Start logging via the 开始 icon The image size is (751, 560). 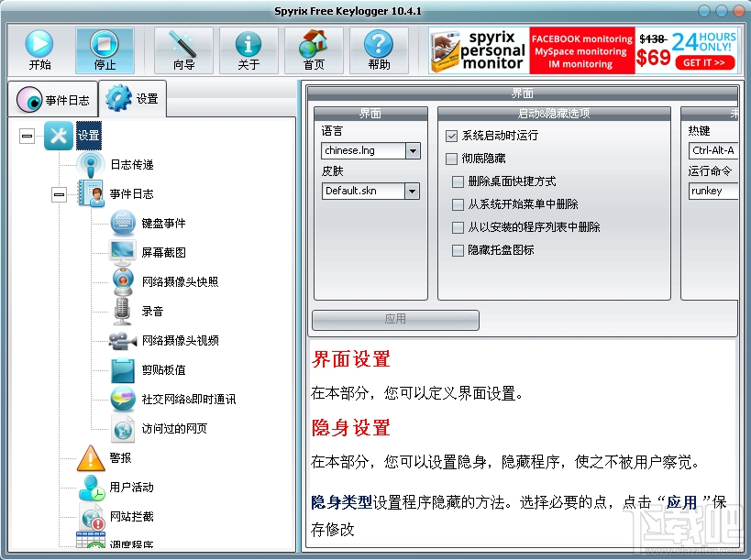point(37,49)
